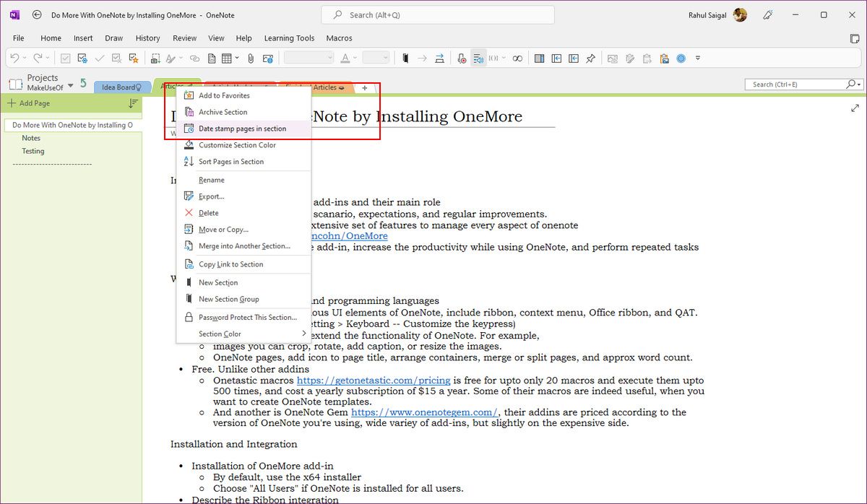Image resolution: width=867 pixels, height=504 pixels.
Task: Open the Macros ribbon tab
Action: (339, 38)
